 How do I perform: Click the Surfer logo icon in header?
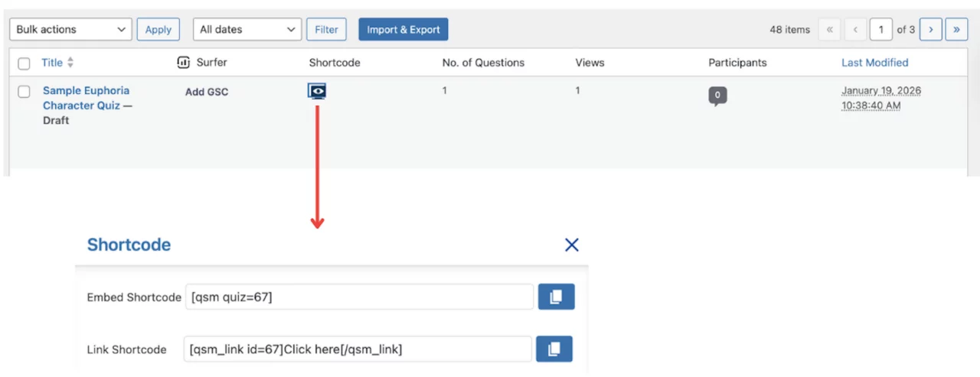pos(183,62)
